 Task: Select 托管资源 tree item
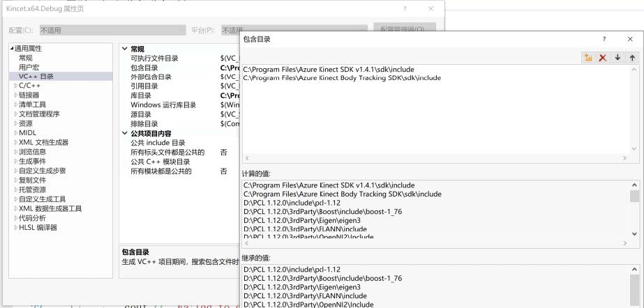pyautogui.click(x=33, y=190)
